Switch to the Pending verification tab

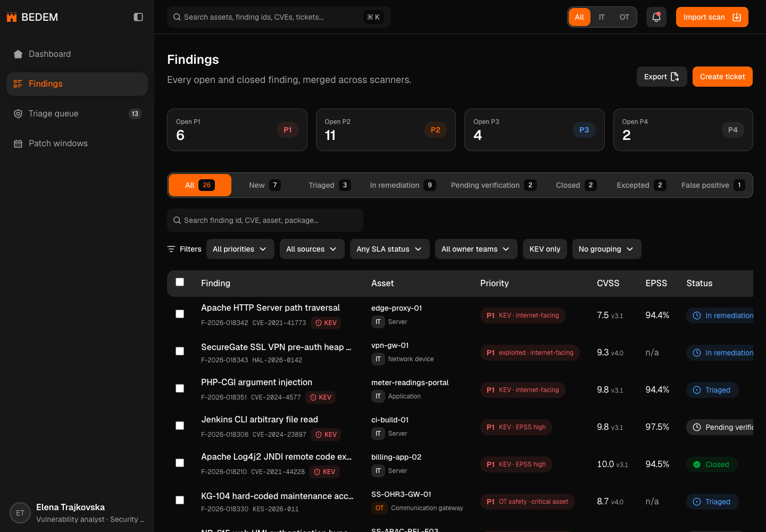(494, 185)
